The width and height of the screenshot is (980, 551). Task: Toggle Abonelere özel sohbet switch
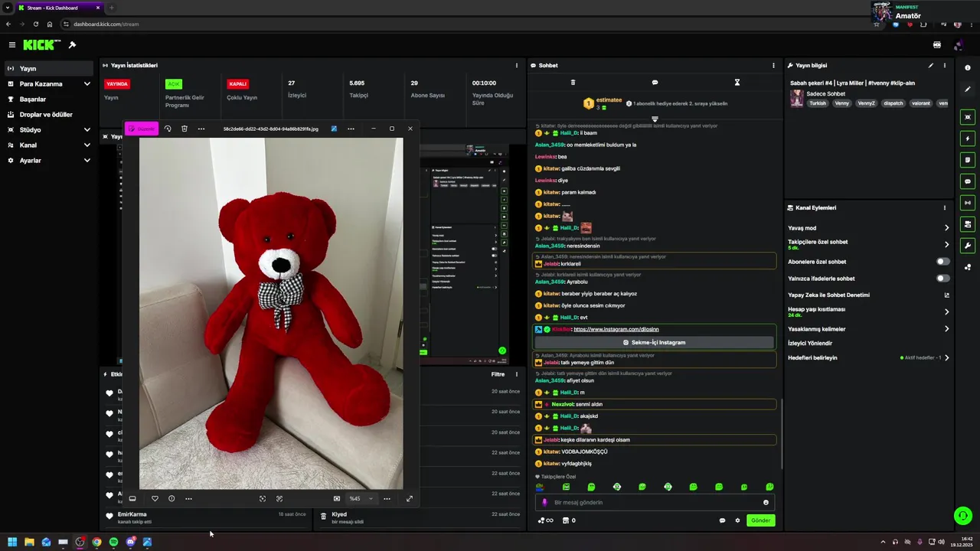[x=943, y=262]
